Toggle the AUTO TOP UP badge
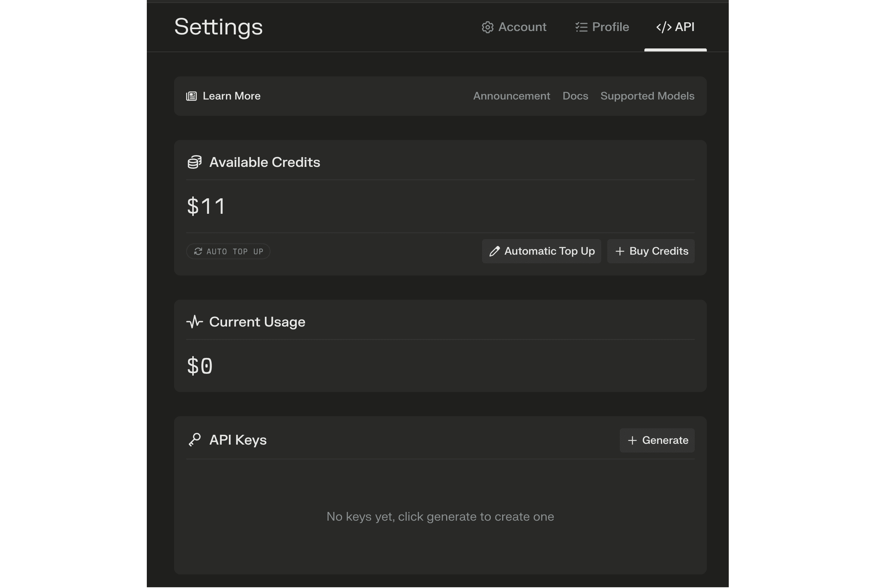The width and height of the screenshot is (882, 588). coord(228,252)
